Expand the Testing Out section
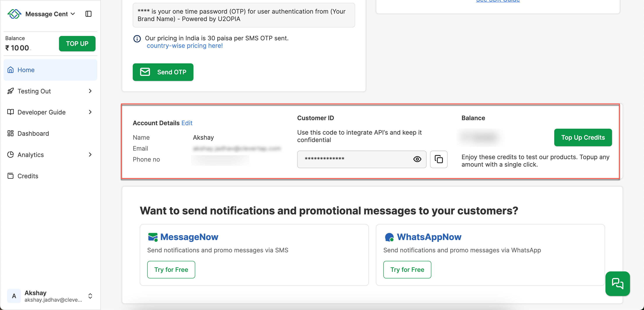This screenshot has width=644, height=310. [x=90, y=91]
